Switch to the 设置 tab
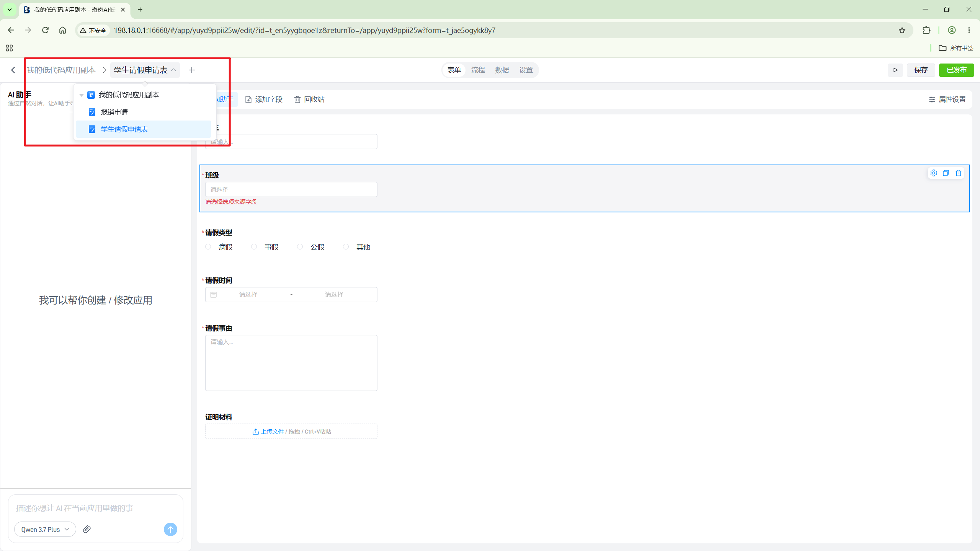 pyautogui.click(x=526, y=70)
